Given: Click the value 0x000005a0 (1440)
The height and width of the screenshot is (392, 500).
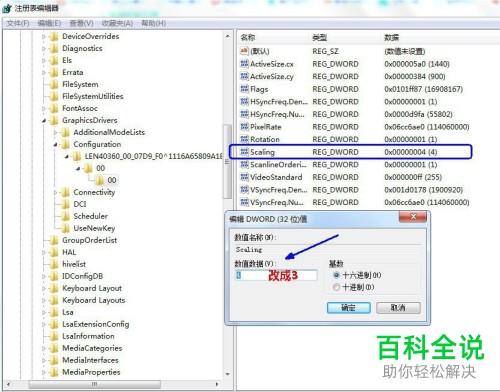Looking at the screenshot, I should (417, 64).
